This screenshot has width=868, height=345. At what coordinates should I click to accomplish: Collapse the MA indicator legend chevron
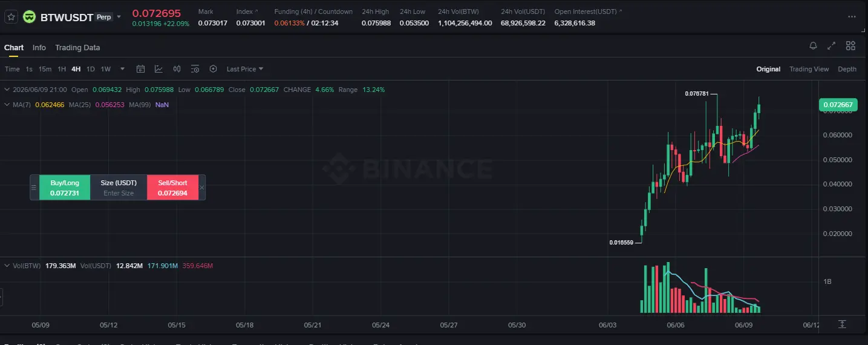click(x=7, y=105)
